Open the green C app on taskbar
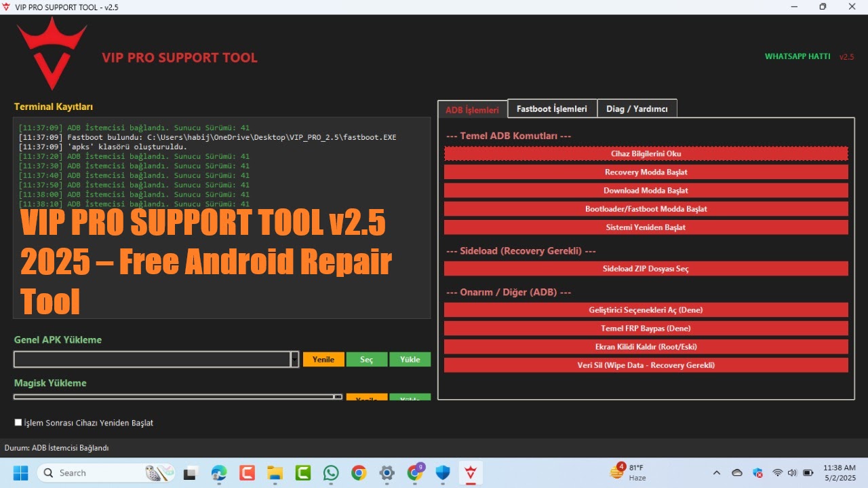Image resolution: width=868 pixels, height=488 pixels. (302, 473)
